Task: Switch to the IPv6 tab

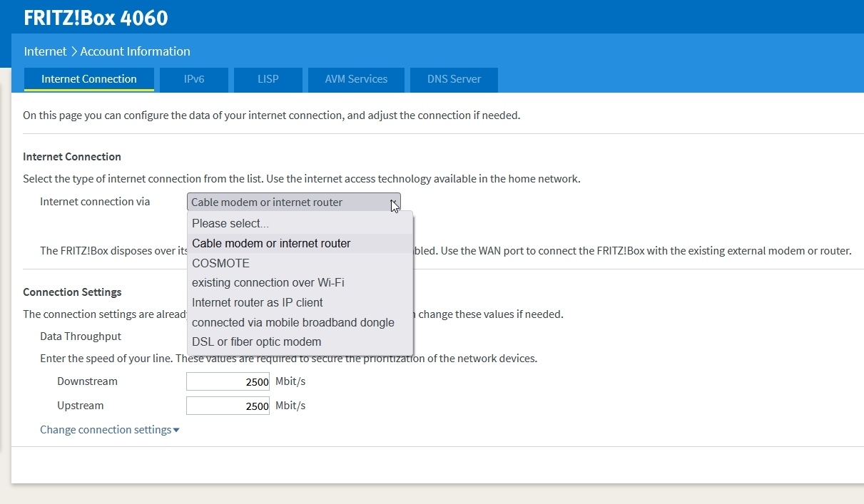Action: [x=194, y=79]
